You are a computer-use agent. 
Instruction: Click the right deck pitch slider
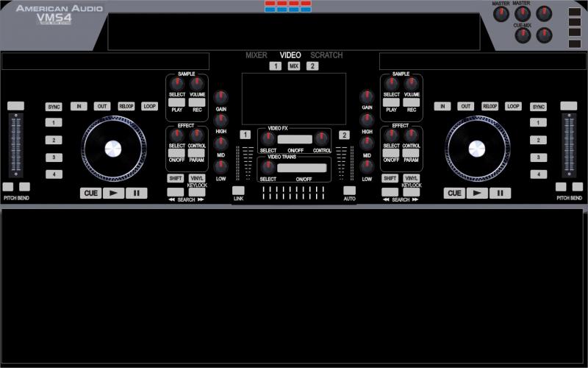(x=569, y=145)
